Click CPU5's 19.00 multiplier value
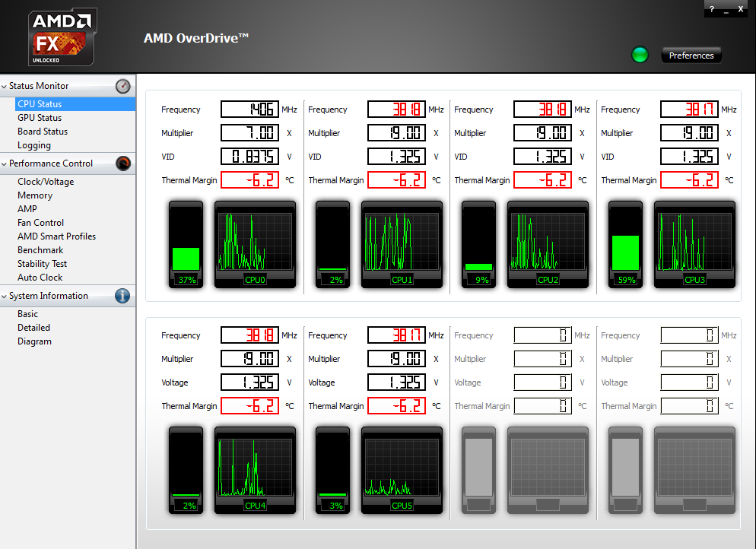The height and width of the screenshot is (549, 756). click(x=396, y=359)
